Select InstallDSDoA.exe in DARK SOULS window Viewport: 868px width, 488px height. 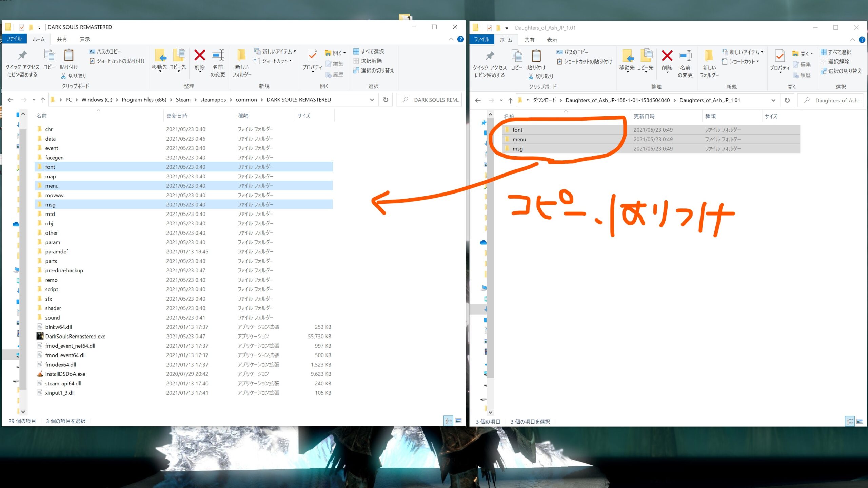(x=183, y=374)
